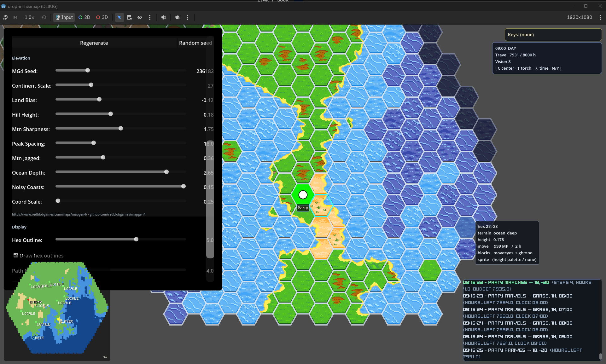Adjust the Land Bias slider
The height and width of the screenshot is (364, 606).
point(120,99)
